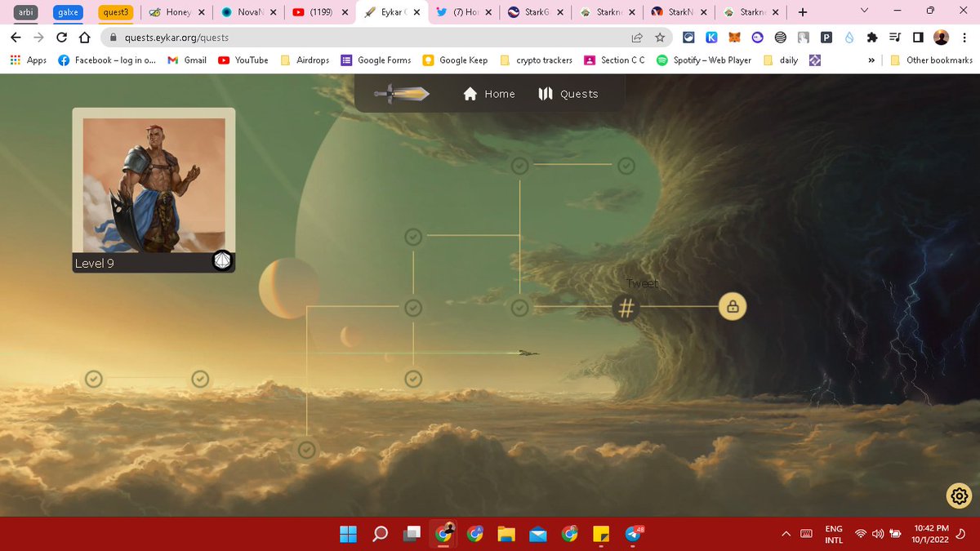This screenshot has height=551, width=980.
Task: Open the water drop extension
Action: (849, 38)
